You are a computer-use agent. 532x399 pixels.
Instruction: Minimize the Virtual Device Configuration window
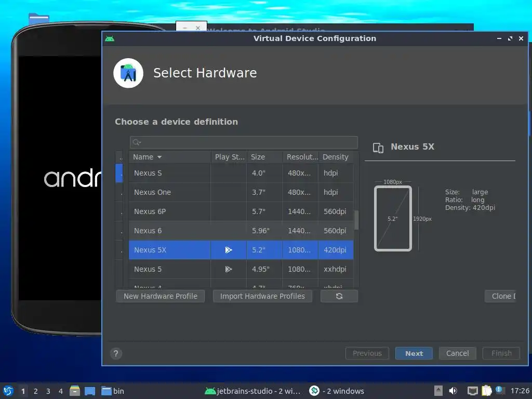tap(499, 38)
